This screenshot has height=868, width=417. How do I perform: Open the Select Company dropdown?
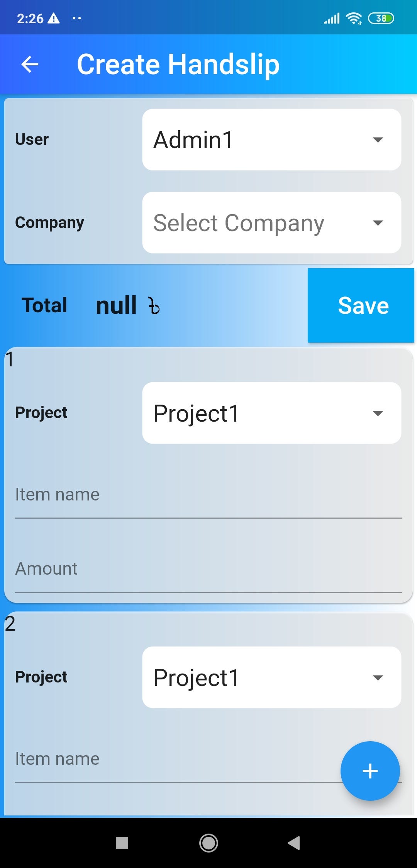click(x=271, y=222)
